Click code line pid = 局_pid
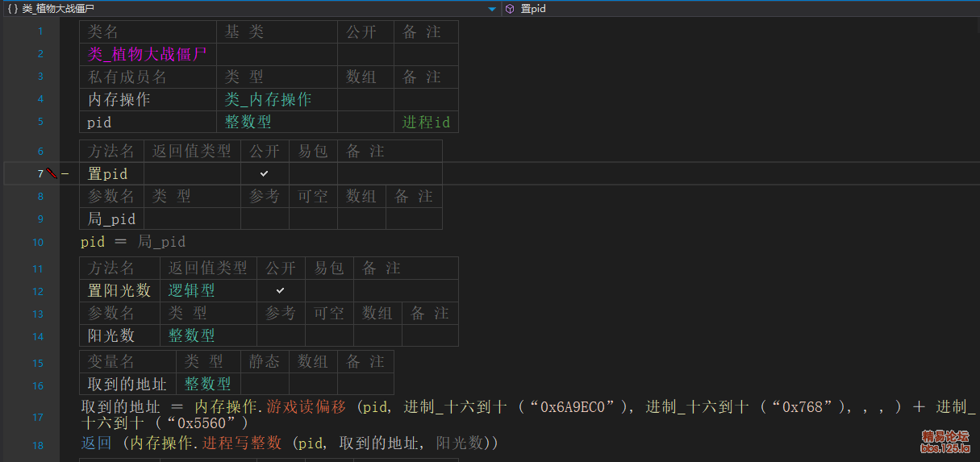The image size is (980, 462). pyautogui.click(x=133, y=242)
